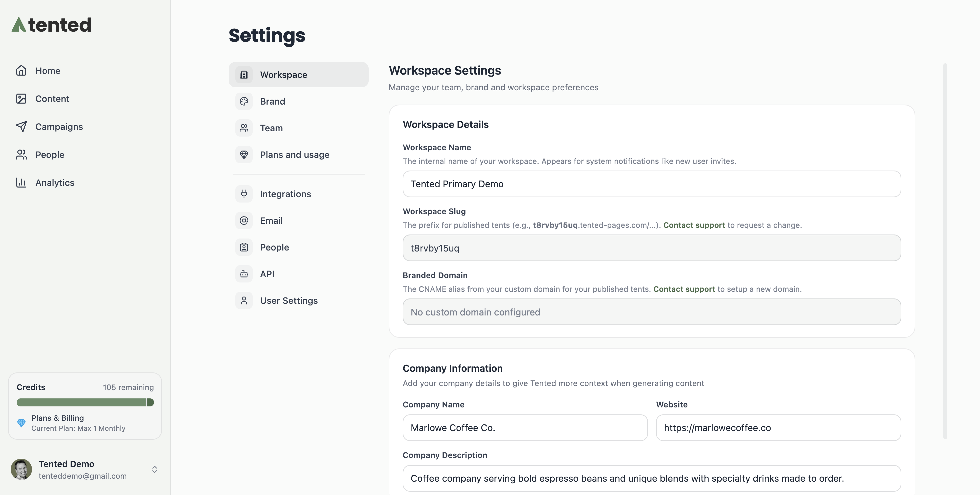980x495 pixels.
Task: Click the Company Name input field
Action: [x=525, y=428]
